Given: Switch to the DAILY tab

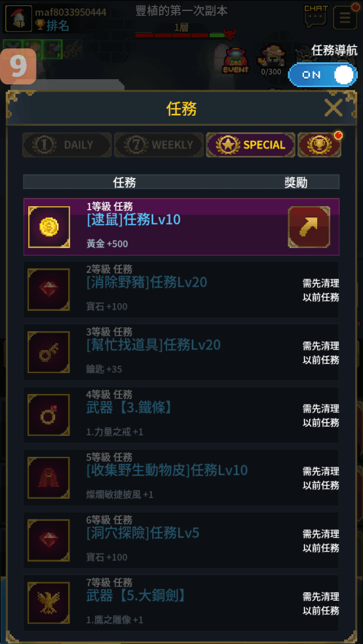Looking at the screenshot, I should [x=67, y=145].
